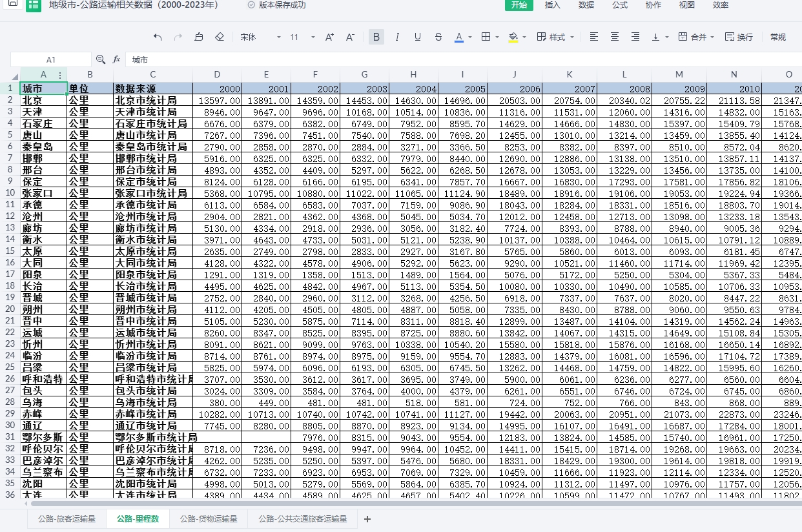Switch to 公路-货物运输量 sheet tab
The width and height of the screenshot is (802, 532).
tap(209, 519)
